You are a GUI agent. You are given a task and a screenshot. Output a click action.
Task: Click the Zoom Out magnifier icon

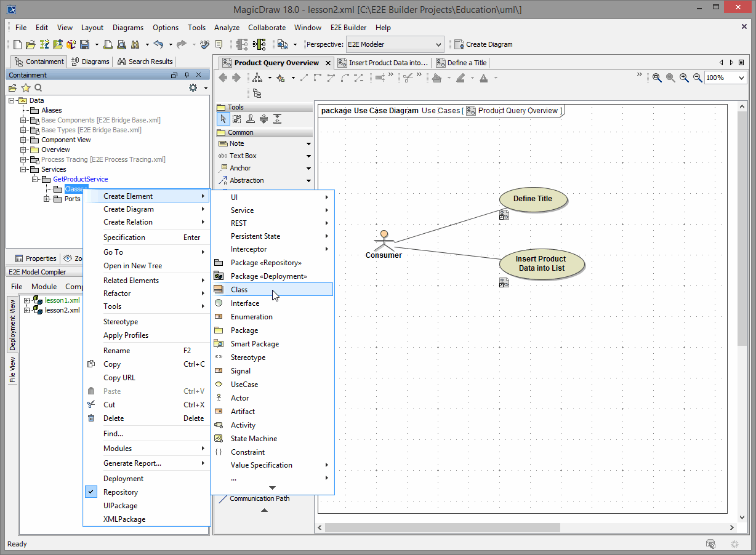698,78
